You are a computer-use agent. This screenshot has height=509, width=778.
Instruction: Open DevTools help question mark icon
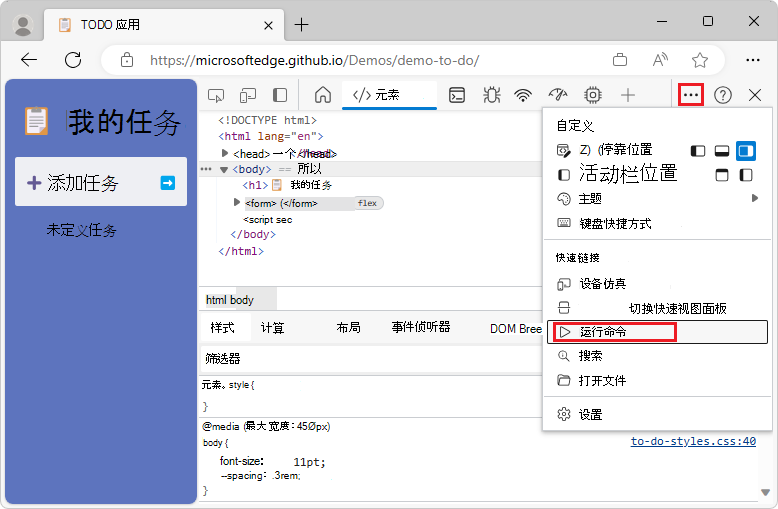point(723,95)
